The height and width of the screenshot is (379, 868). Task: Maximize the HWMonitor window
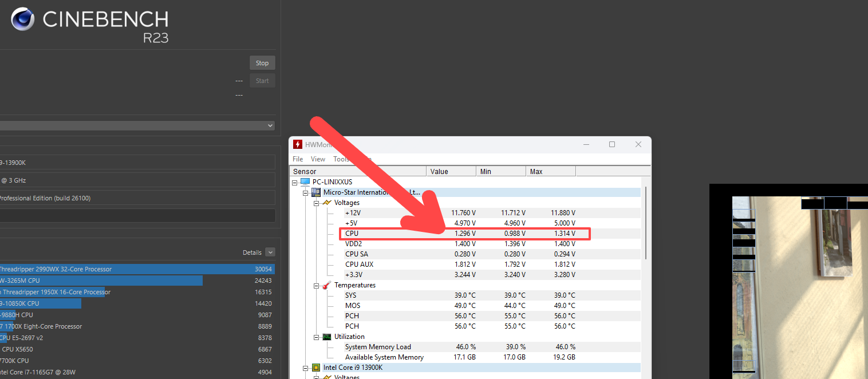tap(612, 144)
